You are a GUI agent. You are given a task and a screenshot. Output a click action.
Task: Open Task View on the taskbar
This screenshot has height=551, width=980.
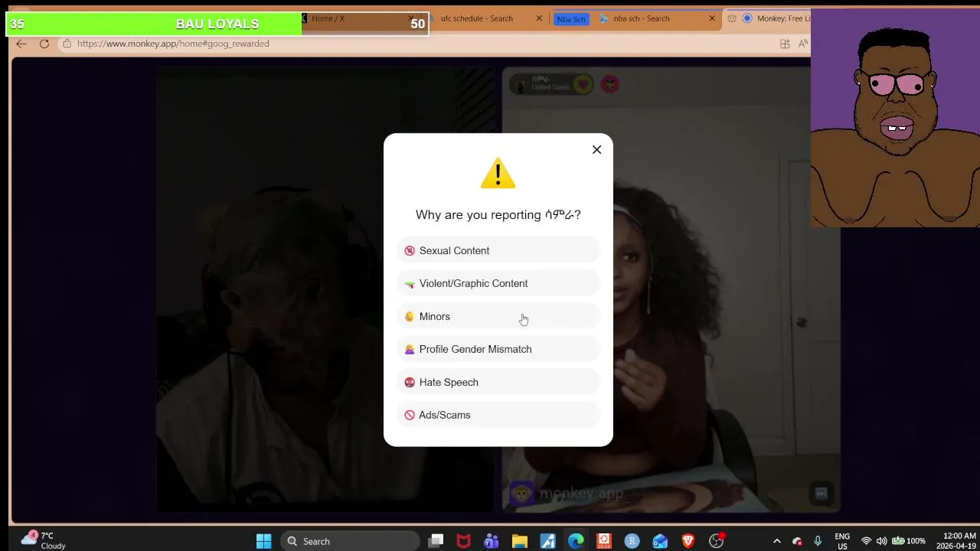[436, 541]
